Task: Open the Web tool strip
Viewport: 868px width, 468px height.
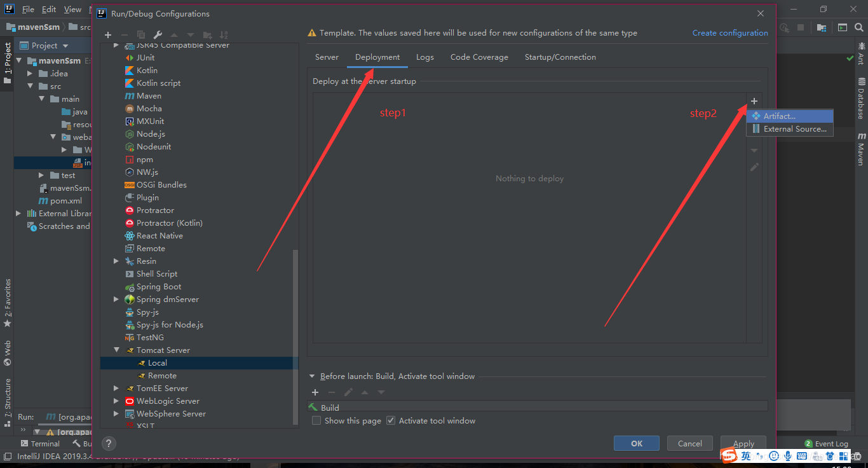Action: point(8,354)
